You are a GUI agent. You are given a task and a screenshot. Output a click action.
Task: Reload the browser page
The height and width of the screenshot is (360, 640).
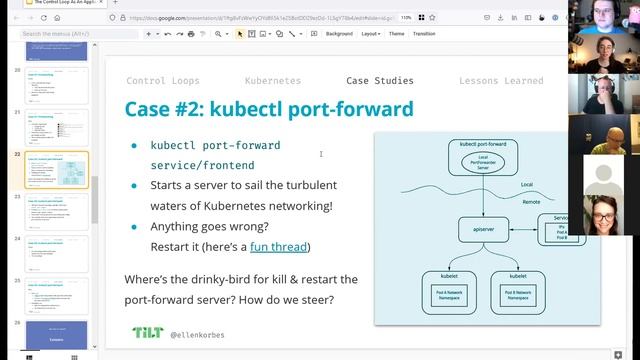pyautogui.click(x=44, y=18)
